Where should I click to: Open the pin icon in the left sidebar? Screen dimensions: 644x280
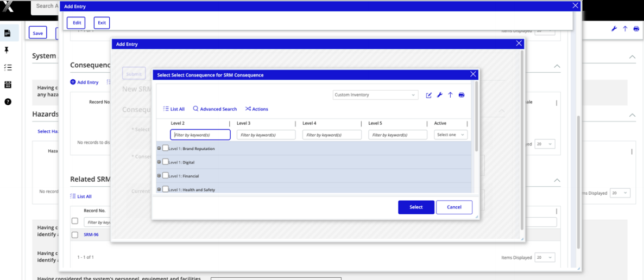click(8, 50)
